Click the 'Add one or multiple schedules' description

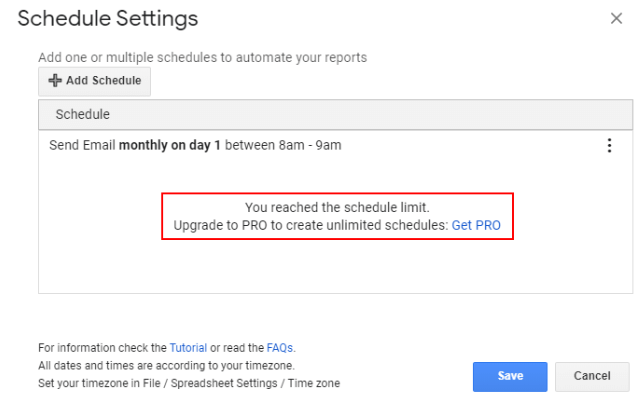pyautogui.click(x=202, y=58)
